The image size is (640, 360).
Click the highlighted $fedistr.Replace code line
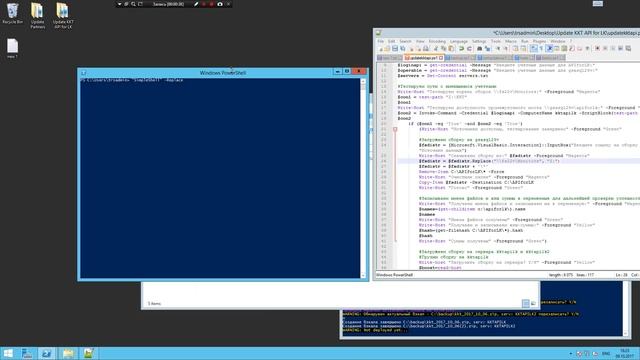click(489, 161)
